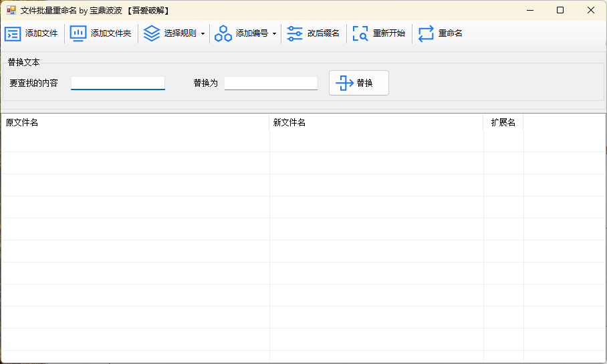Expand the dropdown arrow beside 选择规则

pos(203,33)
